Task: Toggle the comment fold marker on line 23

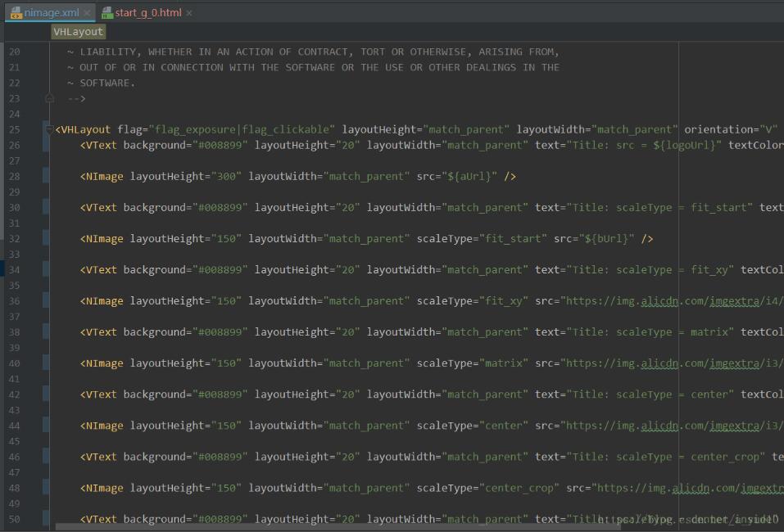Action: click(50, 98)
